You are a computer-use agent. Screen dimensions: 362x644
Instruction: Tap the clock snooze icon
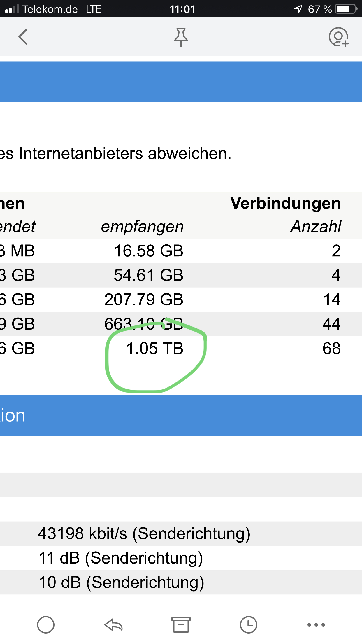248,625
